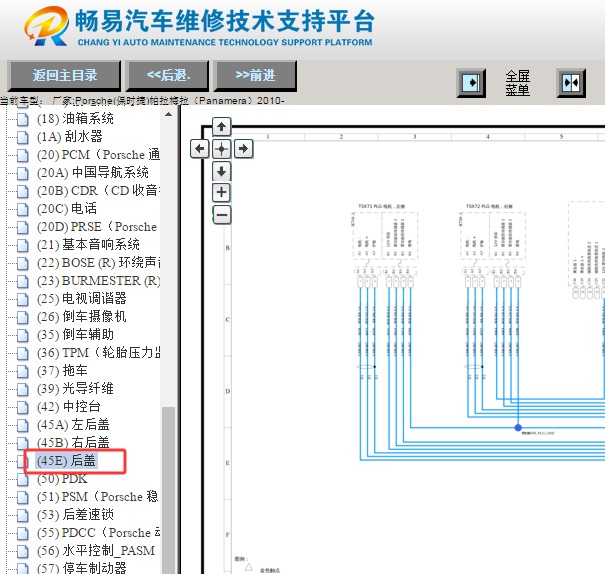Select (39) 光导纤维 item
Screen dimensions: 605x574
coord(75,388)
